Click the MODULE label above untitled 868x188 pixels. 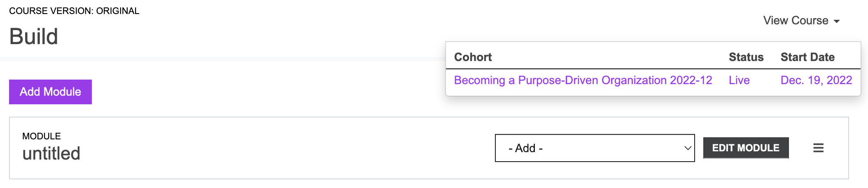pyautogui.click(x=42, y=136)
